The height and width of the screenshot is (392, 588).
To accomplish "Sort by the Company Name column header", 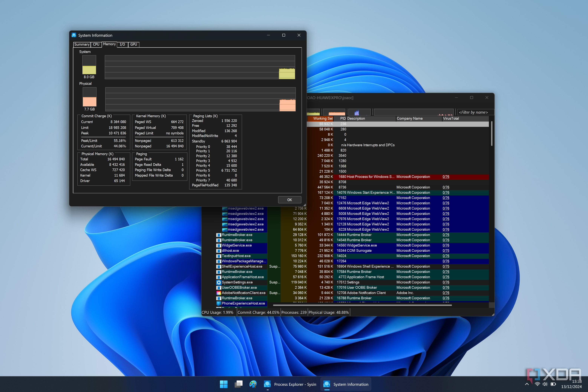I will coord(419,119).
